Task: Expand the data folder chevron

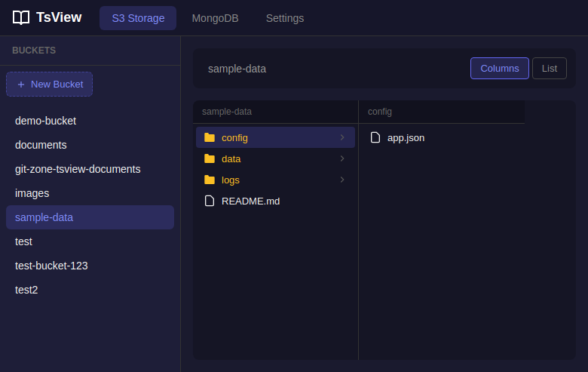Action: (342, 158)
